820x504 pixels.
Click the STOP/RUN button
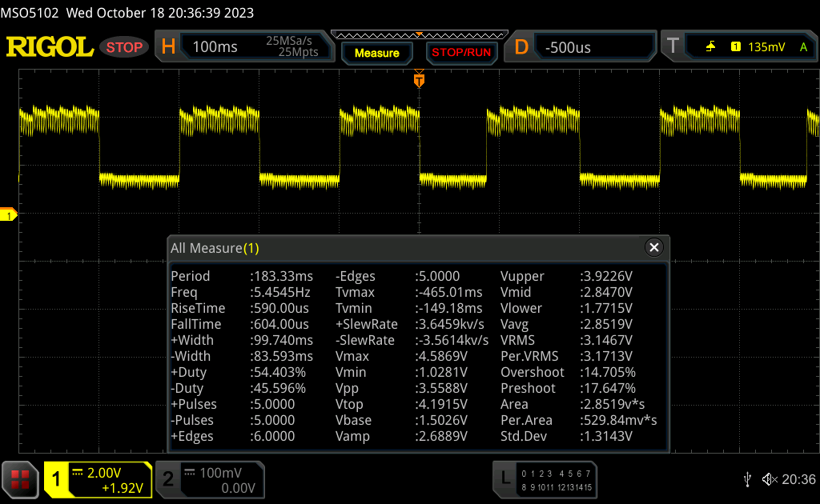pyautogui.click(x=461, y=53)
